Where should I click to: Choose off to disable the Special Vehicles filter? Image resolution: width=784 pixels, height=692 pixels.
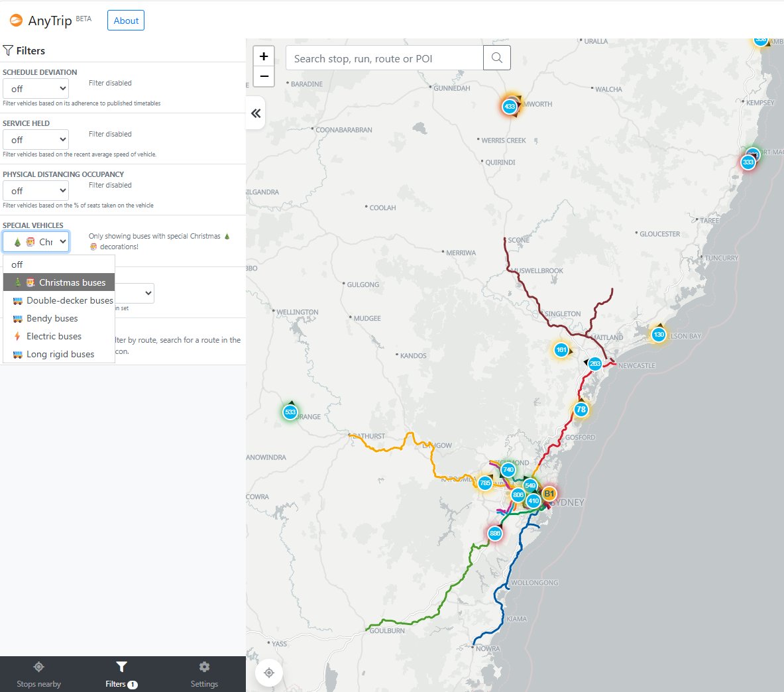pos(59,264)
